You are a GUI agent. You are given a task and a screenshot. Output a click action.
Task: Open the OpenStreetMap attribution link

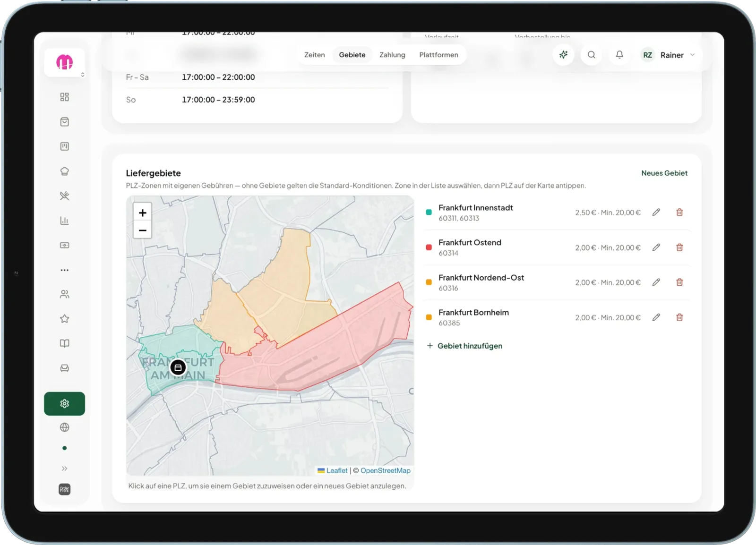[386, 470]
